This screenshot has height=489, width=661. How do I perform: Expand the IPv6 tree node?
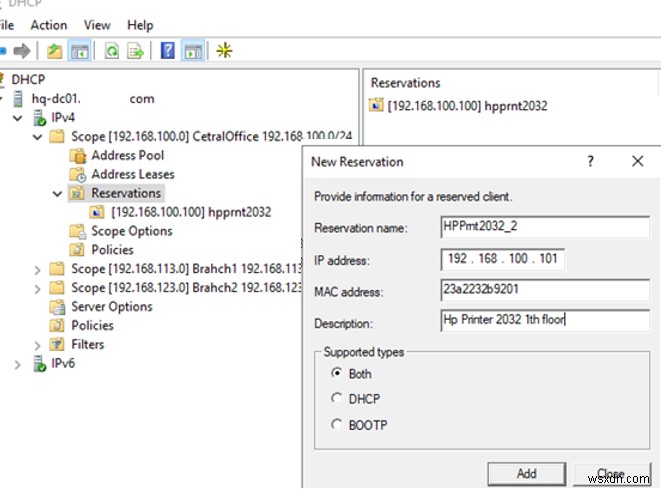(x=19, y=364)
